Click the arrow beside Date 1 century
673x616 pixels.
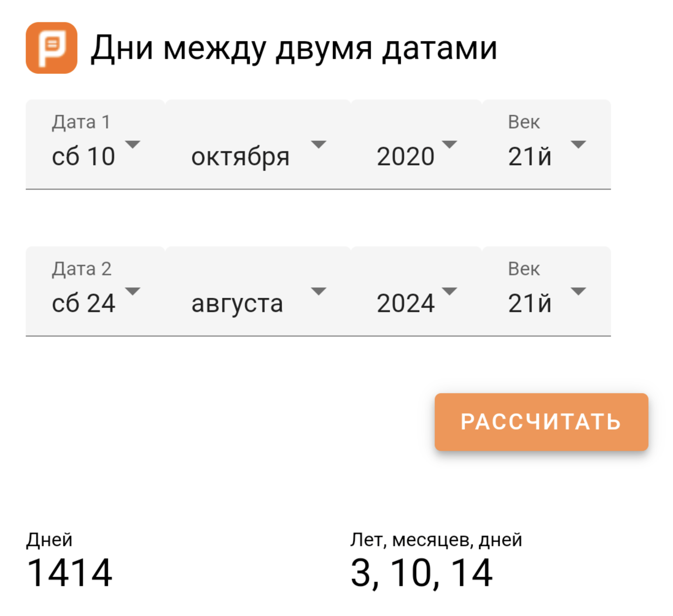point(578,144)
